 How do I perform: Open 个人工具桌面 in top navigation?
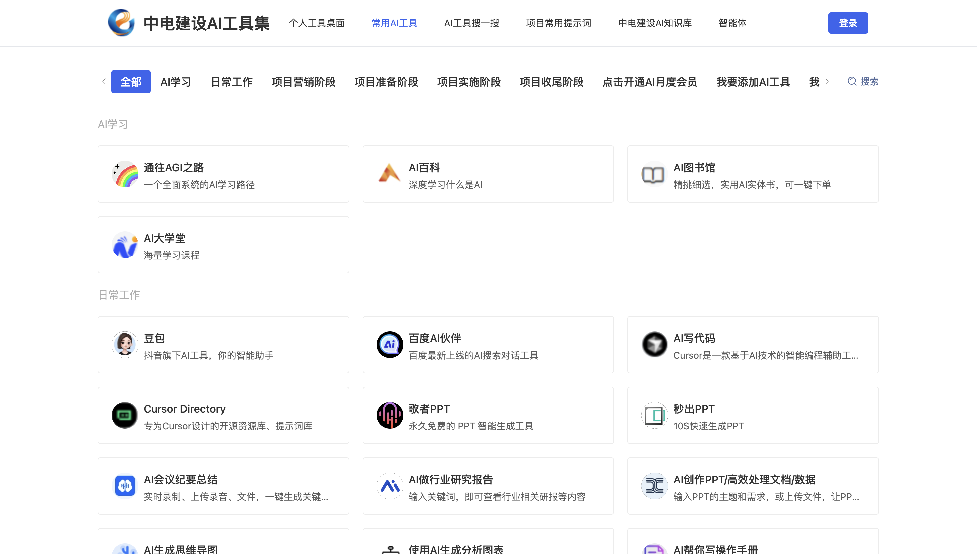[x=318, y=23]
